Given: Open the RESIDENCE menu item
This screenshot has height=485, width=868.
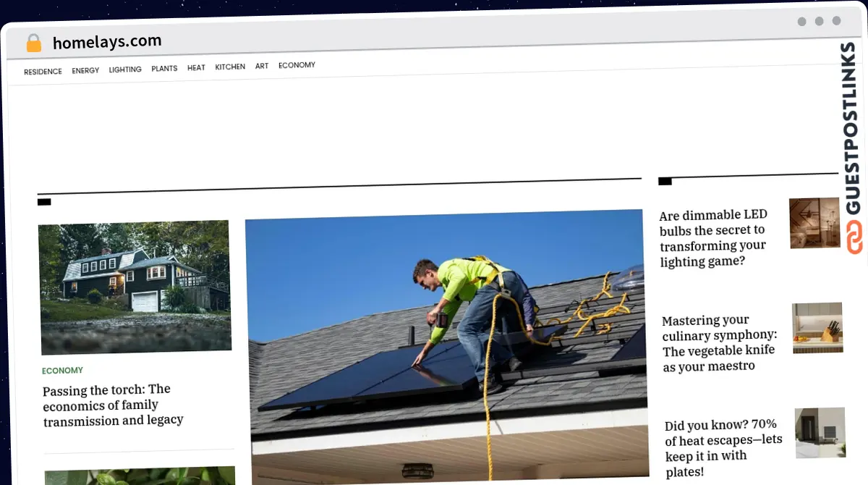Looking at the screenshot, I should pos(43,72).
